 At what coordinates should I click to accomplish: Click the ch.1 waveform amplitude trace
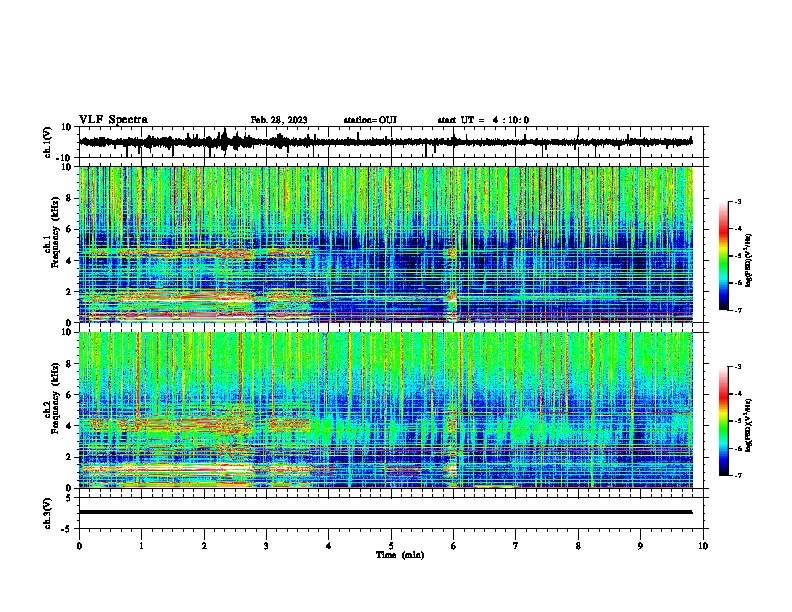coord(385,142)
